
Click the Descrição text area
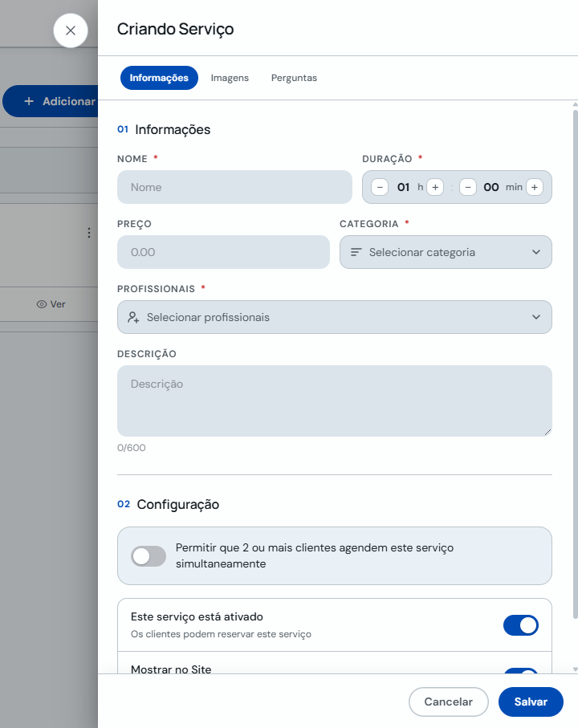tap(334, 401)
